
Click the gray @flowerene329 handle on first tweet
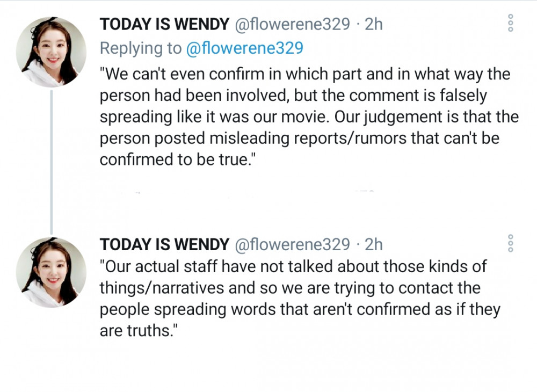pos(292,24)
